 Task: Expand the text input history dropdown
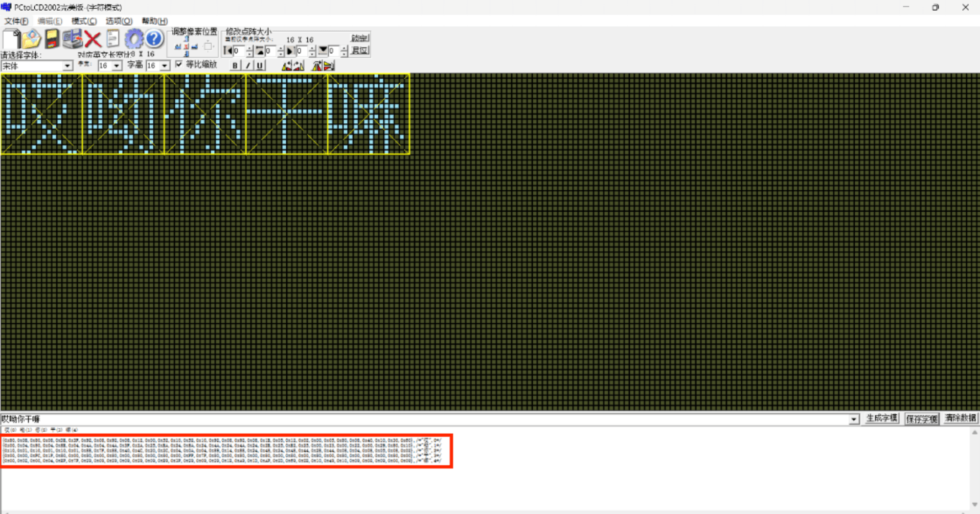pyautogui.click(x=853, y=419)
